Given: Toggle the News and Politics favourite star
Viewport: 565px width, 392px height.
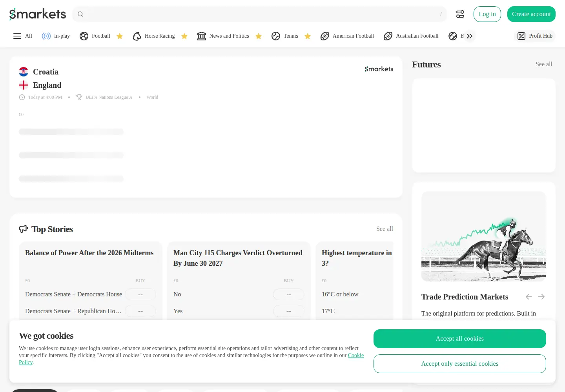Looking at the screenshot, I should [259, 36].
